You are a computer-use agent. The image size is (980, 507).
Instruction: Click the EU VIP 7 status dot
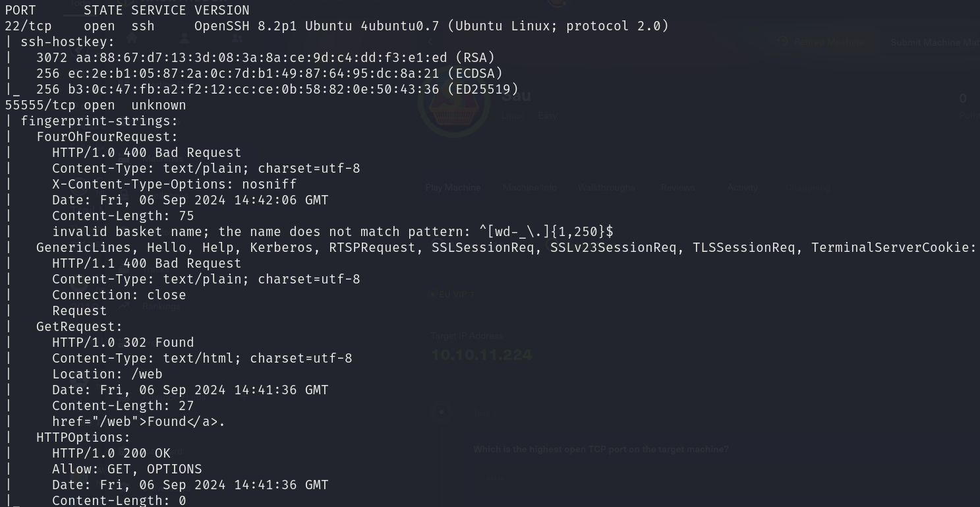pos(433,295)
